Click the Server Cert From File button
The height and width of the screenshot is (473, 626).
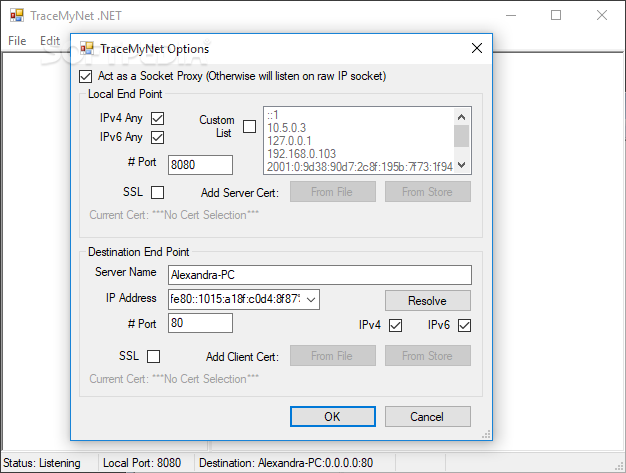[x=333, y=192]
